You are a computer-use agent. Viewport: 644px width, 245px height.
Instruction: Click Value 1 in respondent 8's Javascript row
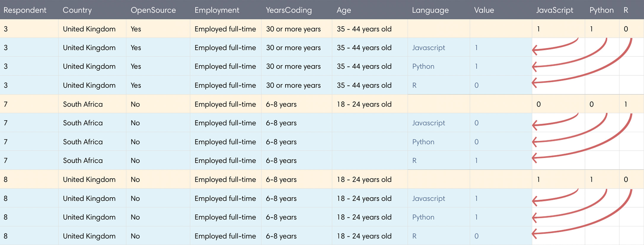476,198
